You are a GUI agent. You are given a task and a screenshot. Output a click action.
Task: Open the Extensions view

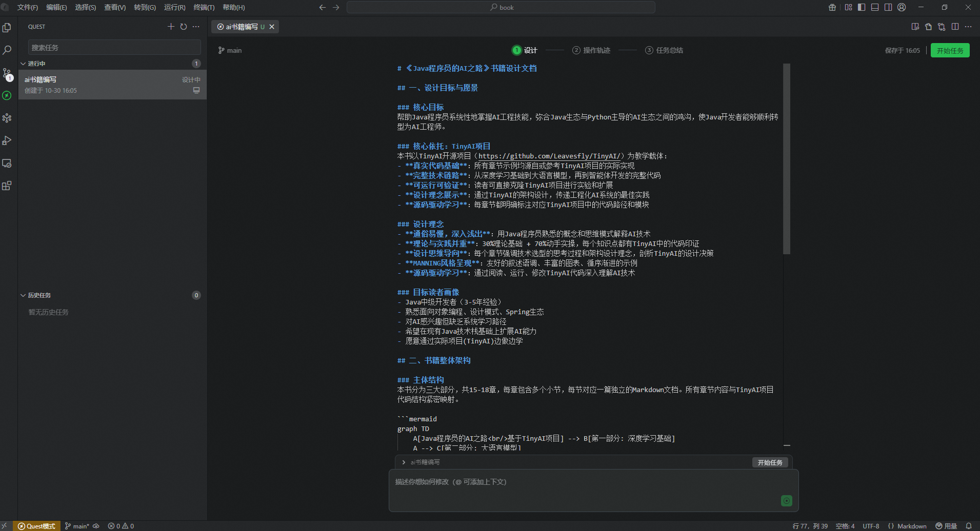pos(7,186)
